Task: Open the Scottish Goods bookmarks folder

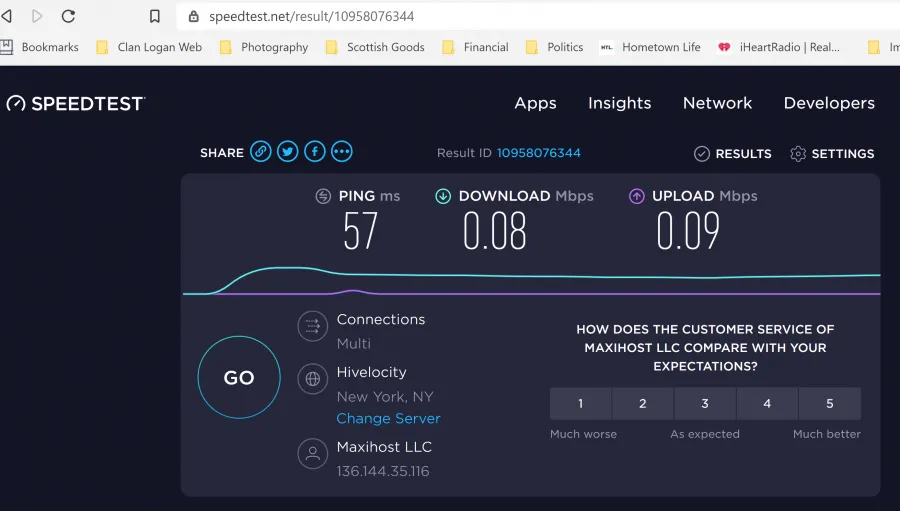Action: 375,47
